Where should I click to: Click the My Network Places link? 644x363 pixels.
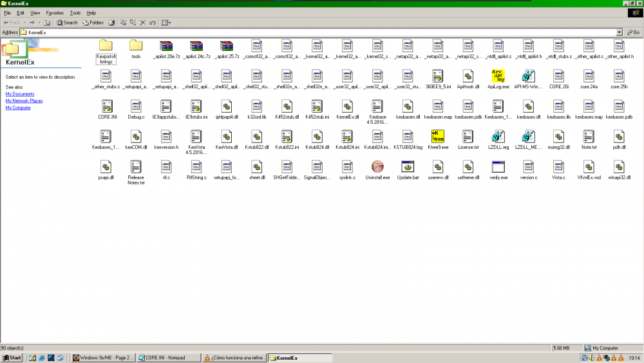(24, 101)
